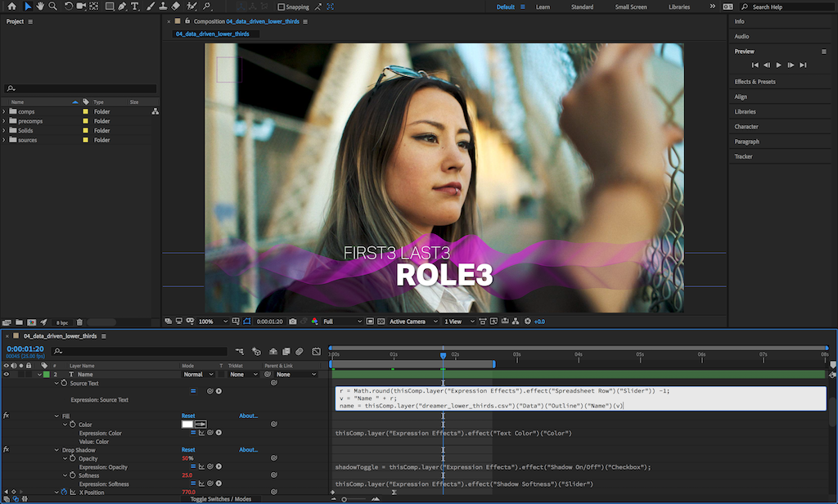The width and height of the screenshot is (838, 504).
Task: Open the 1 View layout dropdown
Action: pyautogui.click(x=459, y=322)
